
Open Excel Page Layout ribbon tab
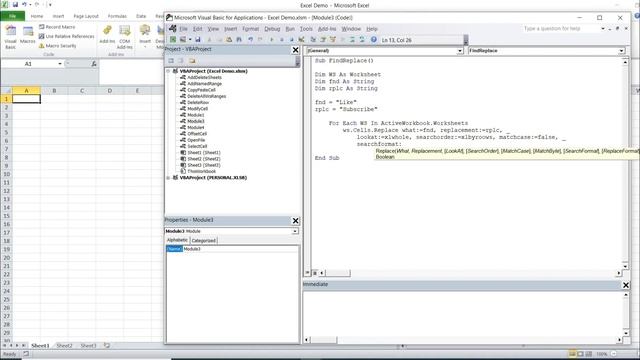(86, 16)
